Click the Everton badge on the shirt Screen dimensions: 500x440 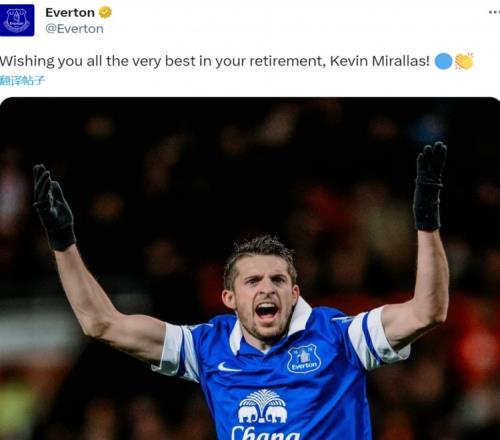click(x=304, y=359)
